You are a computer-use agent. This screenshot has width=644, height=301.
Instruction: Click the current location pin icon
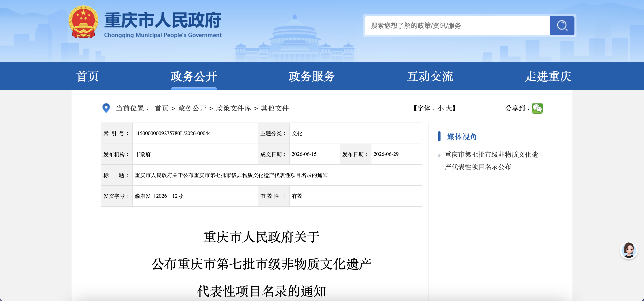[x=106, y=108]
